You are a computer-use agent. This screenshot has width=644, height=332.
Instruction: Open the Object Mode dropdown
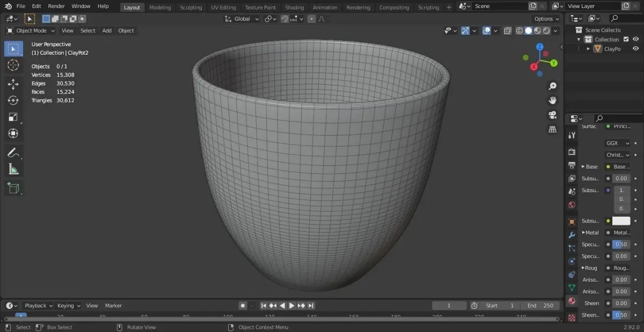pyautogui.click(x=31, y=31)
